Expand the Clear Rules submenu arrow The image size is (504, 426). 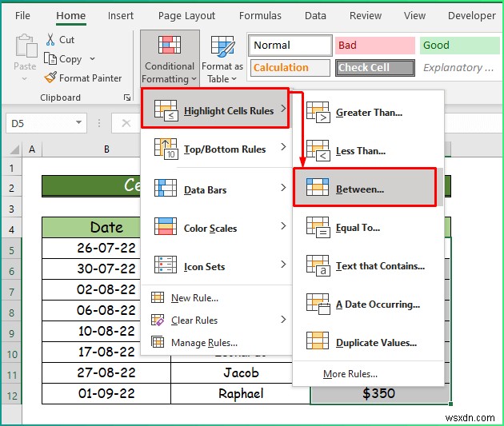[283, 320]
